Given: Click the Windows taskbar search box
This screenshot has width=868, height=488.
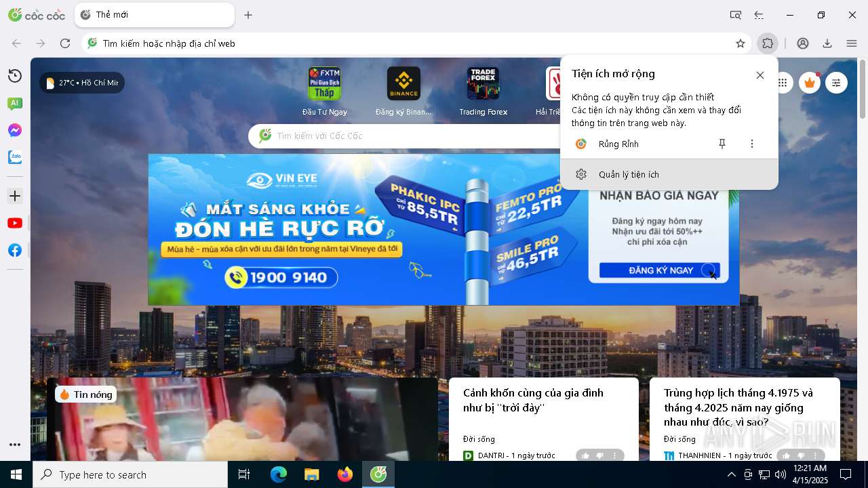Looking at the screenshot, I should 130,474.
